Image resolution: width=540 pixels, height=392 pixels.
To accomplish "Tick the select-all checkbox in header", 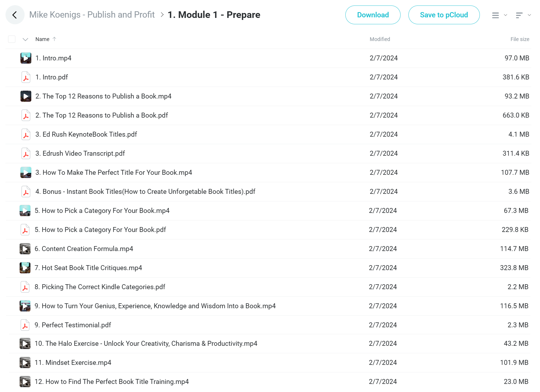I will point(12,39).
